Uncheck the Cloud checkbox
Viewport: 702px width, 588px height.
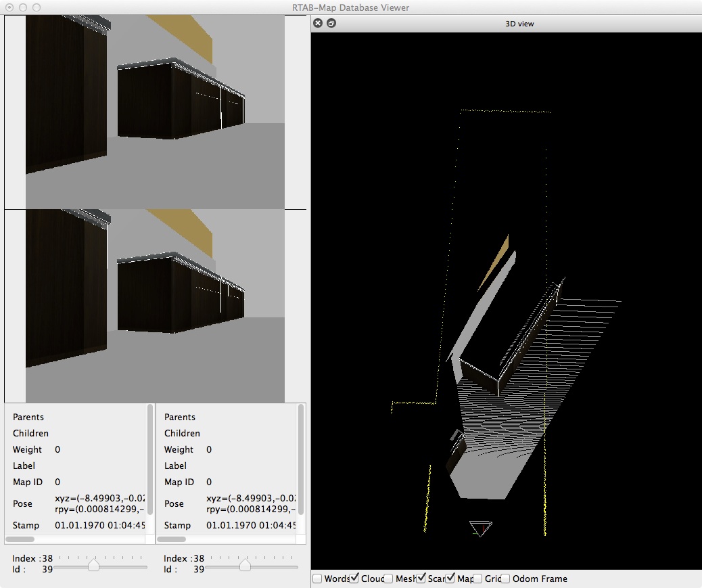coord(355,579)
